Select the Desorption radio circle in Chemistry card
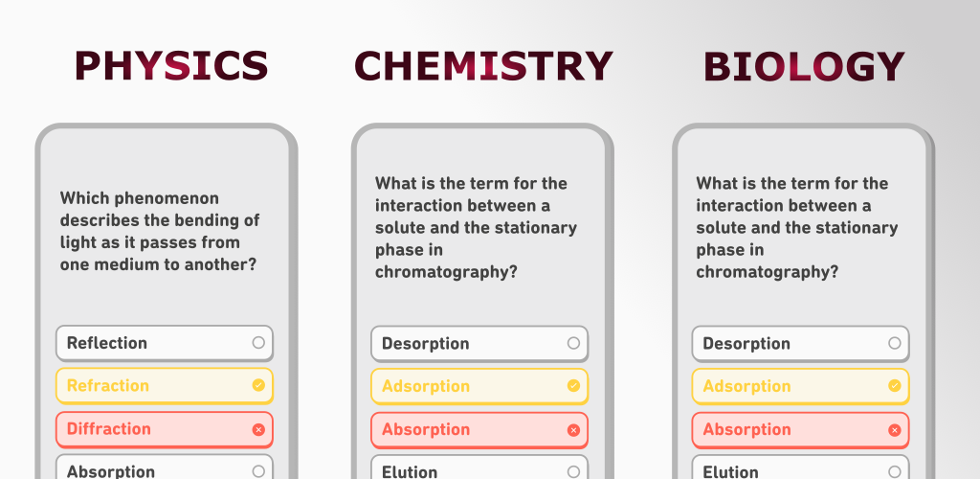 [x=574, y=343]
